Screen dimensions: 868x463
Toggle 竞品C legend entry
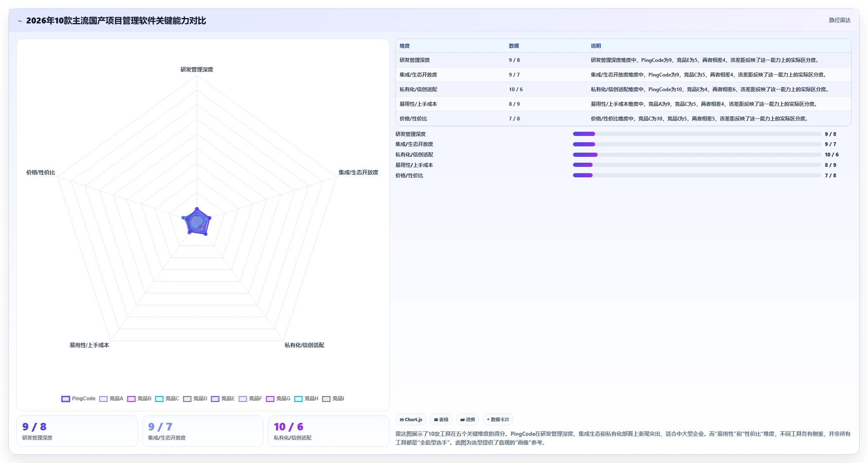(x=167, y=399)
